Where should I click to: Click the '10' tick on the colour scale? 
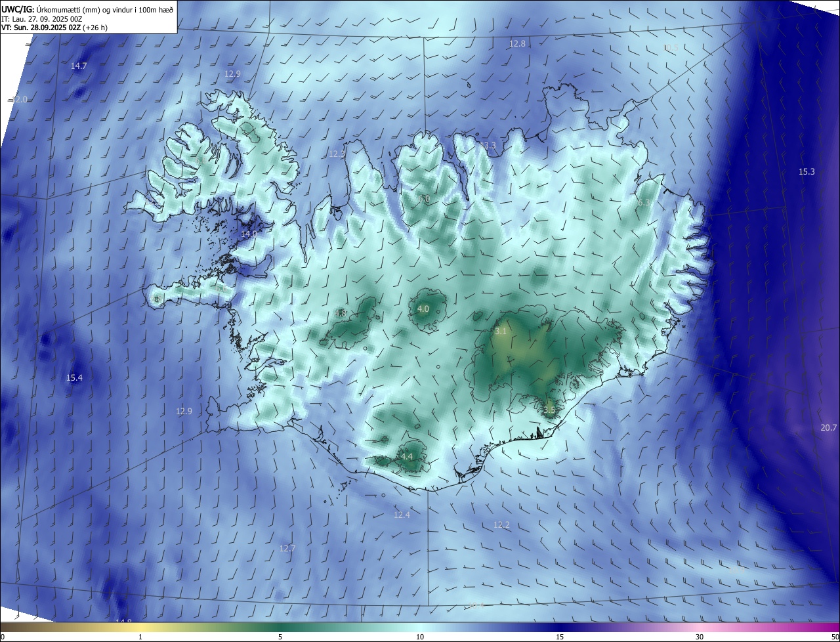pos(420,637)
